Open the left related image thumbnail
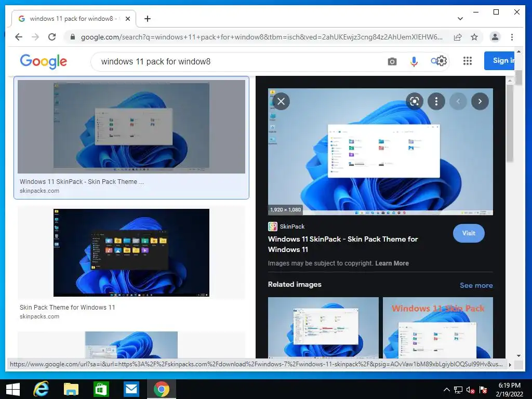The image size is (532, 399). [x=323, y=327]
